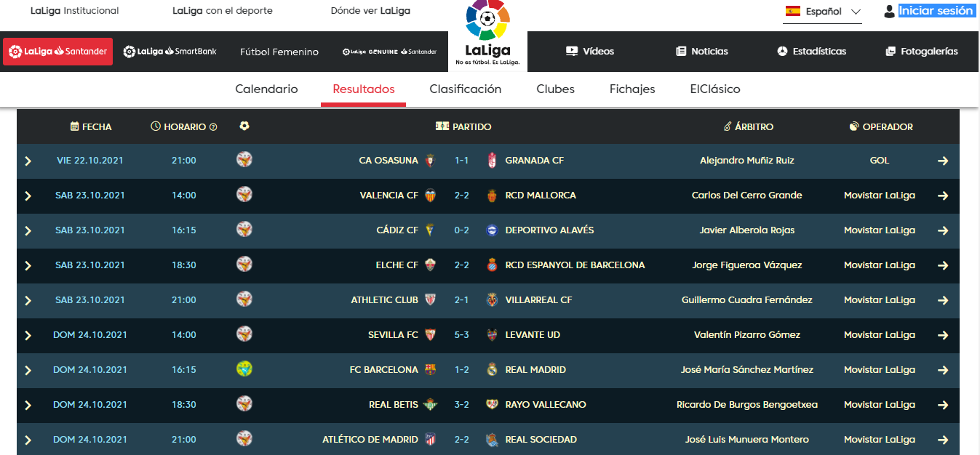Select the red LaLiga Santander button
Viewport: 980px width, 455px height.
click(58, 52)
